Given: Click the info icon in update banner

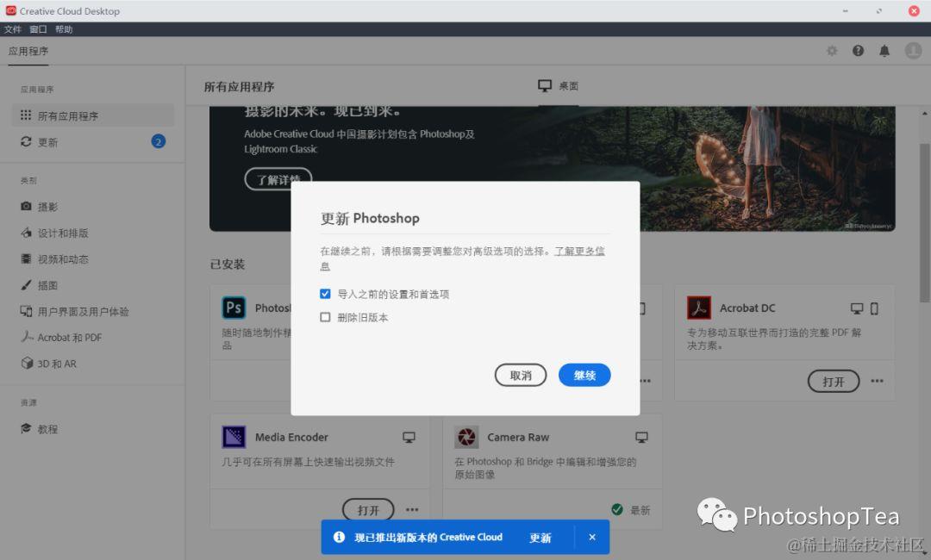Looking at the screenshot, I should pyautogui.click(x=339, y=537).
